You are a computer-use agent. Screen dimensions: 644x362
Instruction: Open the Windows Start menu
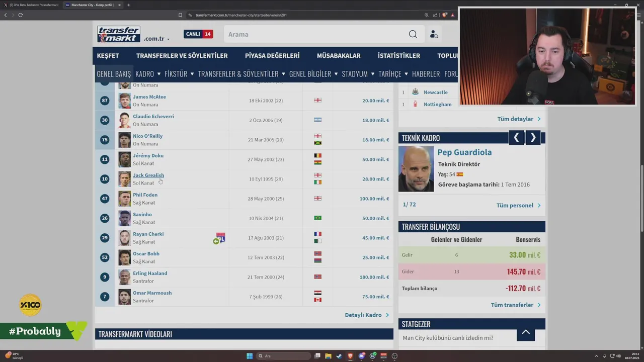coord(250,356)
